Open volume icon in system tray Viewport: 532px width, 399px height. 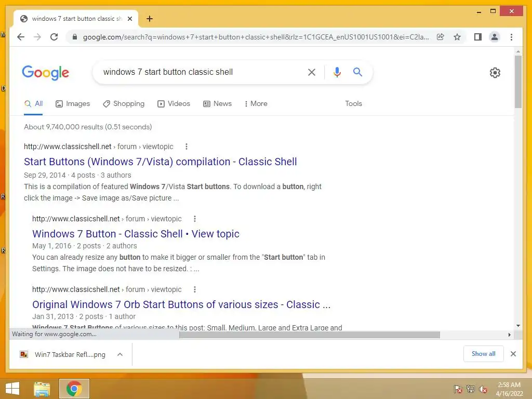point(483,389)
